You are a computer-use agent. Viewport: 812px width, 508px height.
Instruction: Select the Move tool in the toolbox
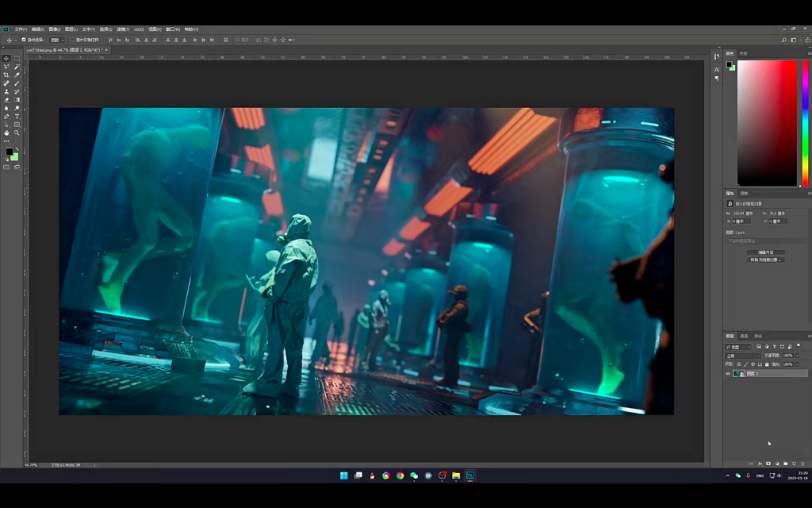click(x=6, y=58)
